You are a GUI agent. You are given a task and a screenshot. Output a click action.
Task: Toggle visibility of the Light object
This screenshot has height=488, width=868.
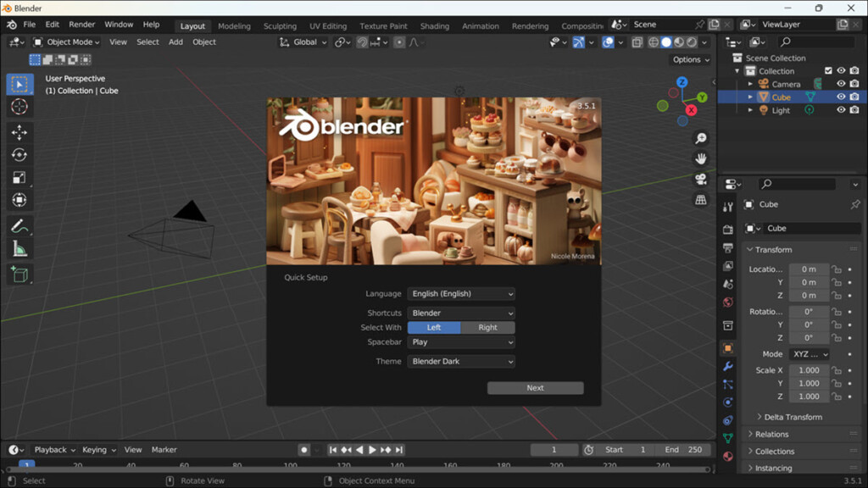(841, 110)
